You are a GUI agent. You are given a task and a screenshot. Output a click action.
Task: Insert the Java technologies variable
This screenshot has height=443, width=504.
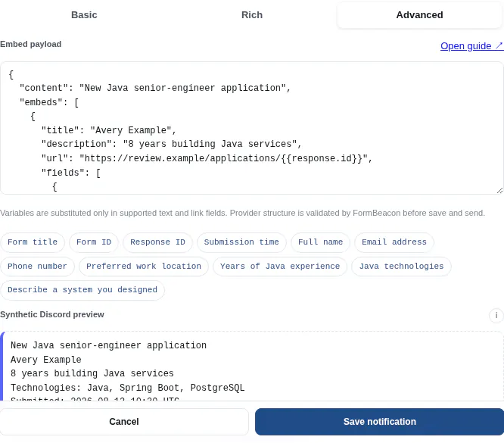402,267
